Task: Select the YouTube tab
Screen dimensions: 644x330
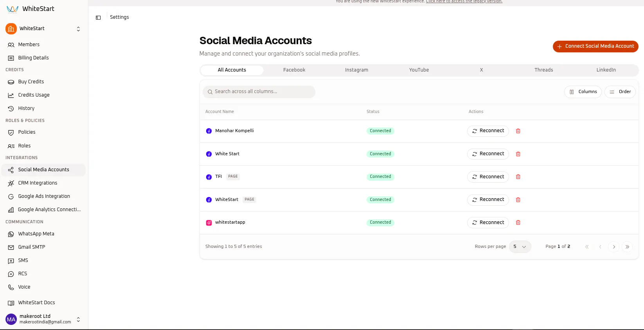Action: tap(419, 70)
